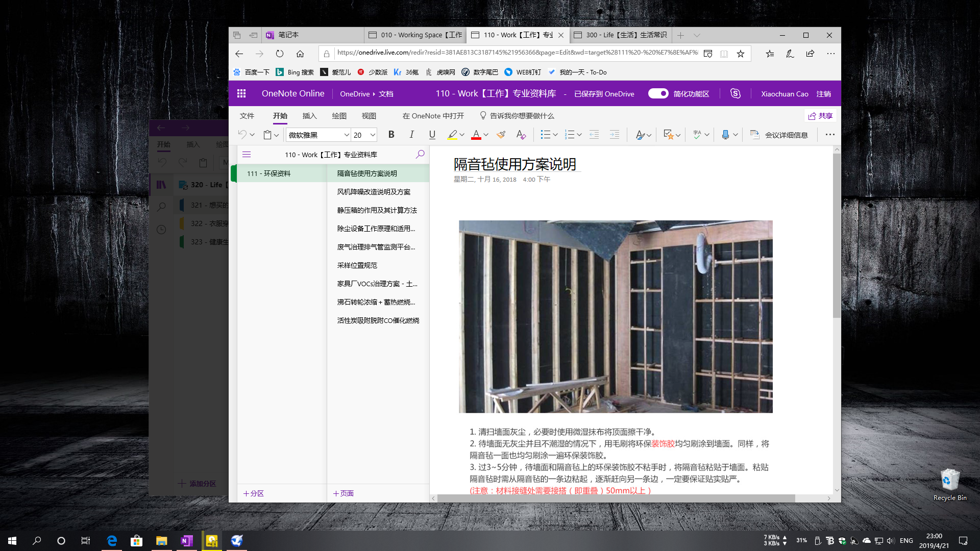Select the 视图 ribbon tab
The width and height of the screenshot is (980, 551).
369,116
